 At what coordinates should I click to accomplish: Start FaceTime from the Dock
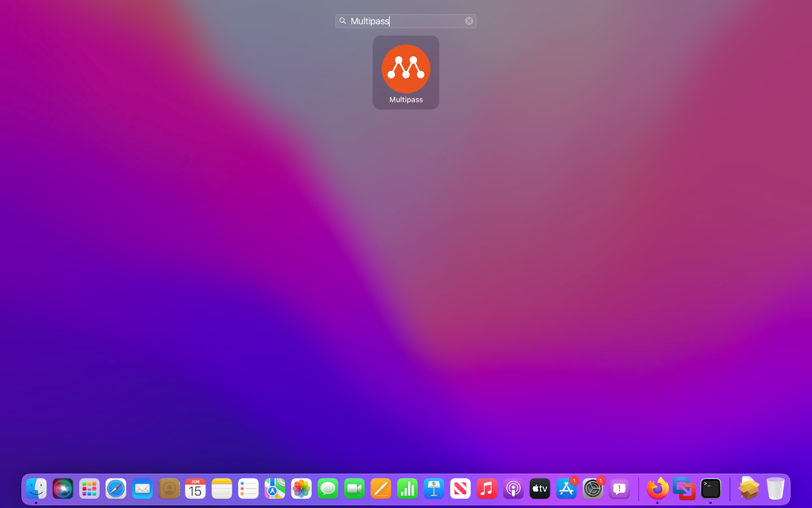[354, 489]
